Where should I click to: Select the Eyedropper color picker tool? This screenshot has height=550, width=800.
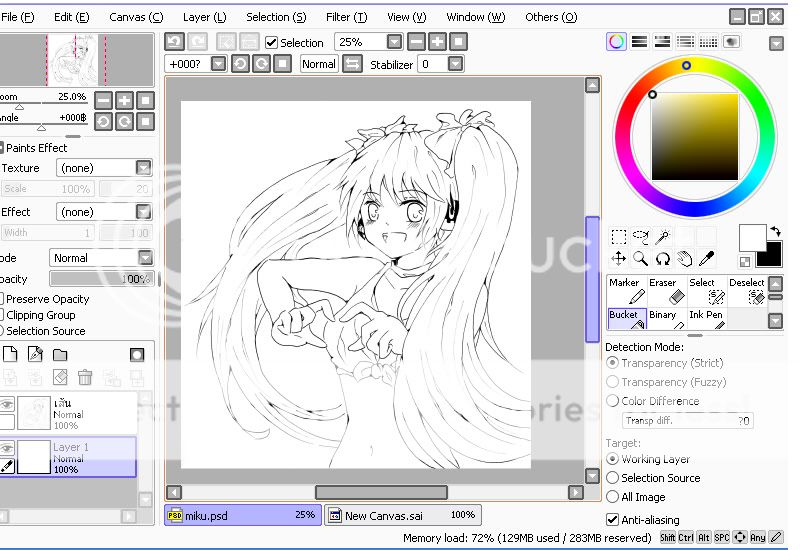point(706,259)
